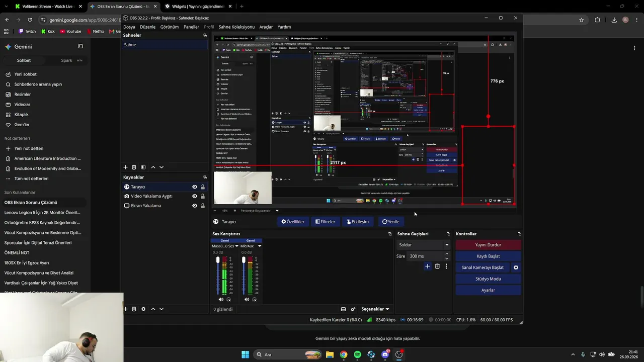Open source properties gear icon below Kaynaklar list
Screen dimensions: 644x362
tap(143, 309)
